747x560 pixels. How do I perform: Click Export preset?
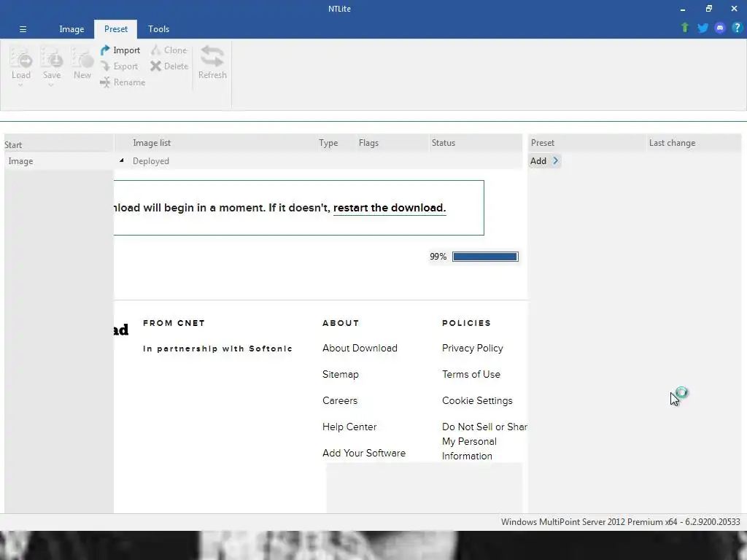(x=119, y=66)
